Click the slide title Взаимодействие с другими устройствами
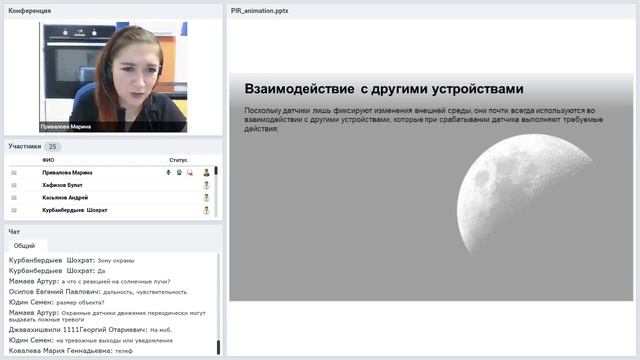640x360 pixels. pos(384,89)
